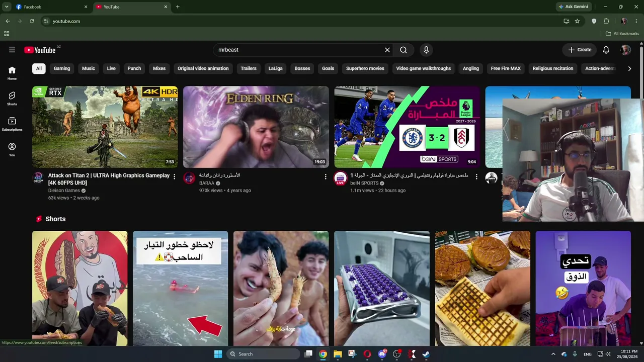
Task: Open the purple keyboard Short thumbnail
Action: (x=382, y=289)
